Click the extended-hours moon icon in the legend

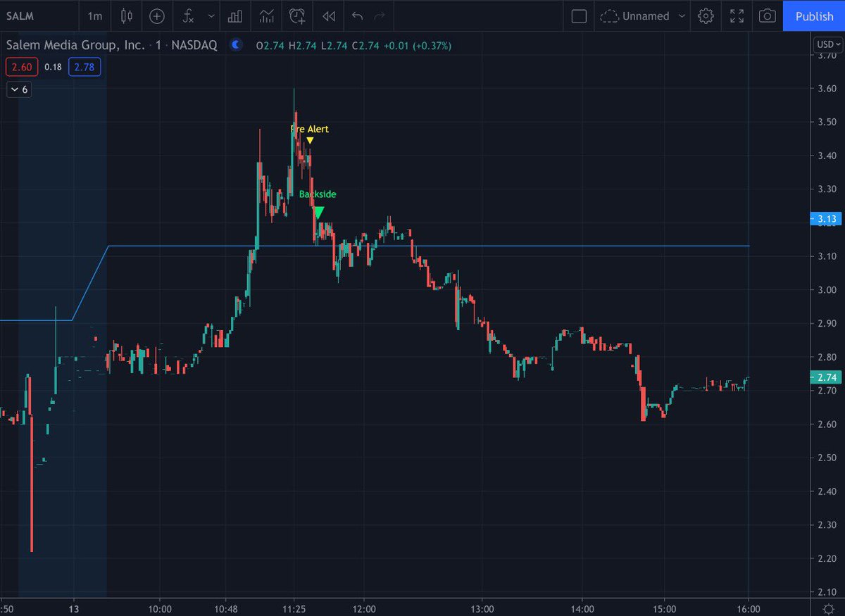tap(236, 44)
